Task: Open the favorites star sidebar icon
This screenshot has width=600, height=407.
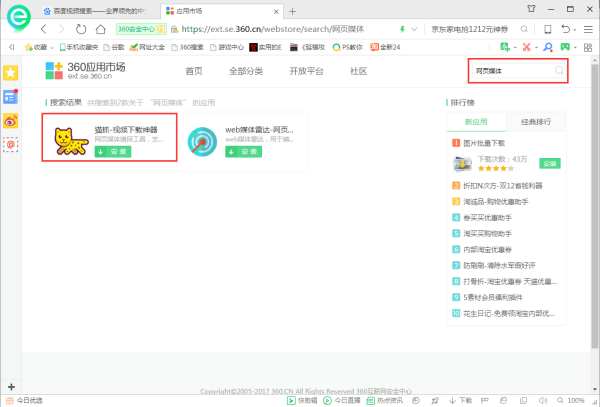Action: tap(11, 73)
